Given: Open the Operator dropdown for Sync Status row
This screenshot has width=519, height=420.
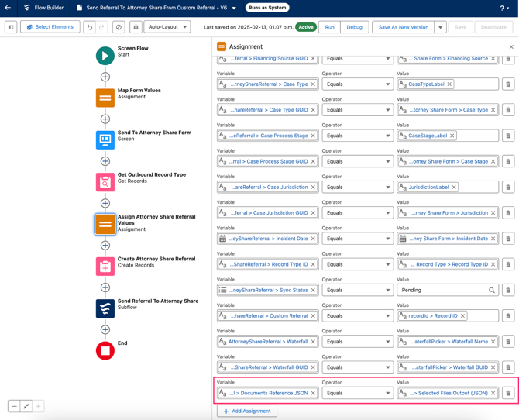Looking at the screenshot, I should pyautogui.click(x=357, y=290).
